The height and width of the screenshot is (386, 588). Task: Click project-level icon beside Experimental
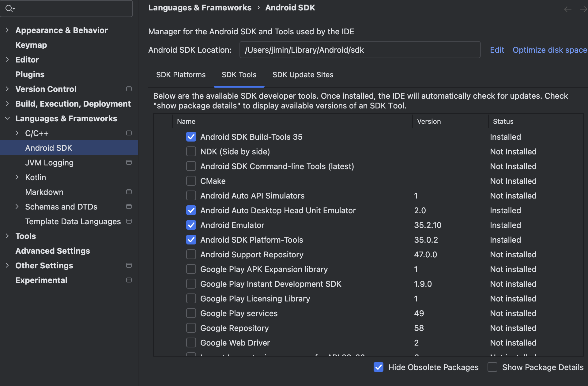129,280
